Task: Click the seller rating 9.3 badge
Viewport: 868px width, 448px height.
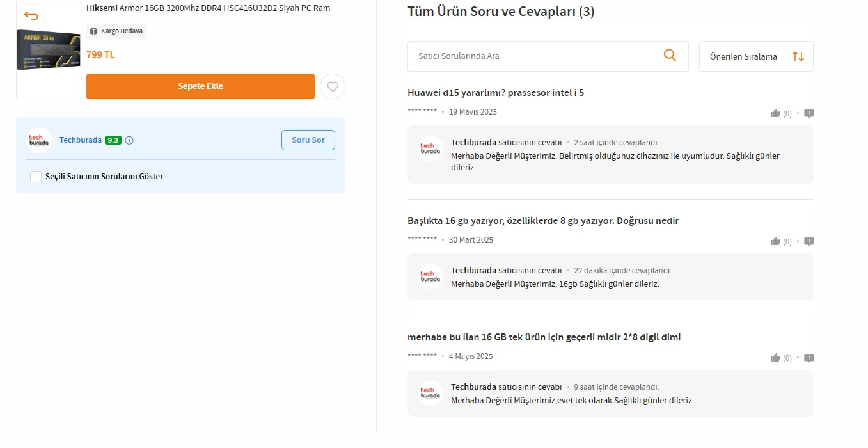Action: tap(113, 140)
